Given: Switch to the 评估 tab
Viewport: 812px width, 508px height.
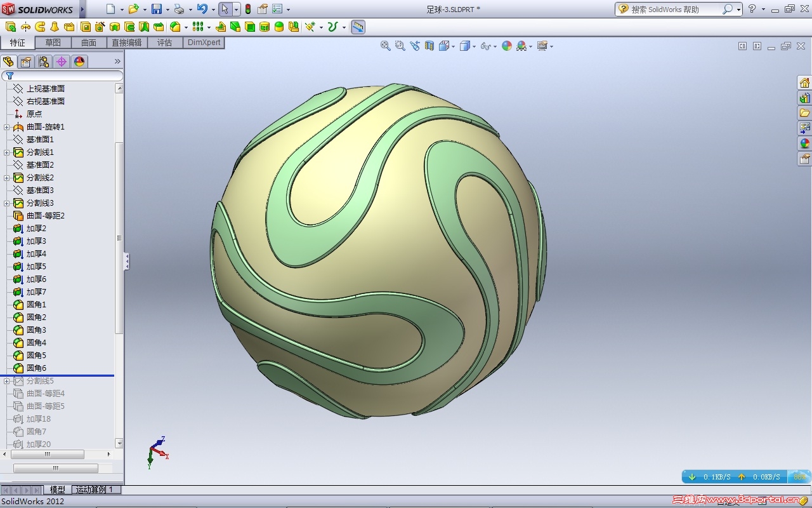Looking at the screenshot, I should click(165, 43).
